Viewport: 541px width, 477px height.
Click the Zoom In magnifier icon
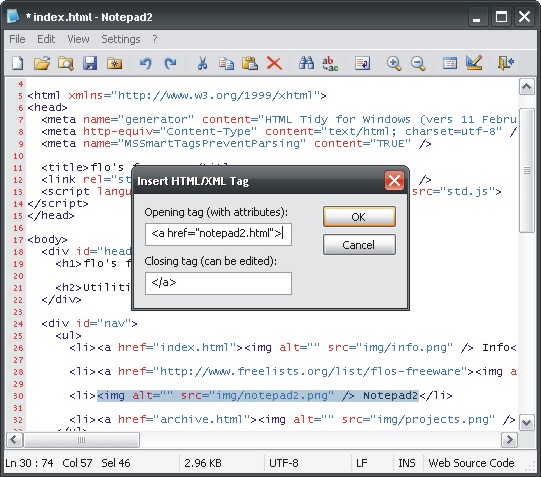pyautogui.click(x=394, y=63)
